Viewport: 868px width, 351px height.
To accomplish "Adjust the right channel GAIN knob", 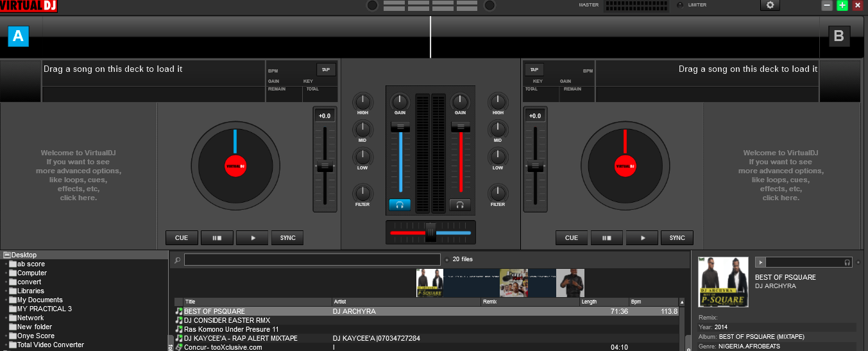I will tap(460, 101).
